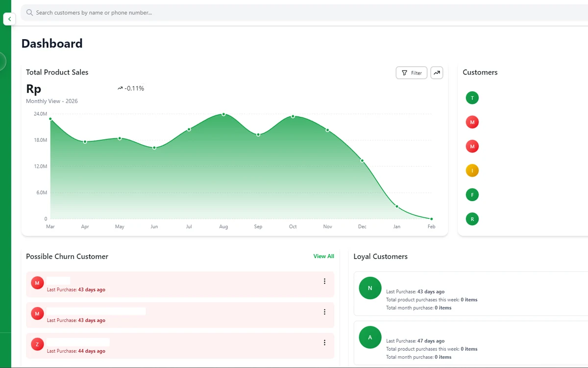Toggle the trend line chart icon button
The height and width of the screenshot is (368, 588).
[437, 73]
